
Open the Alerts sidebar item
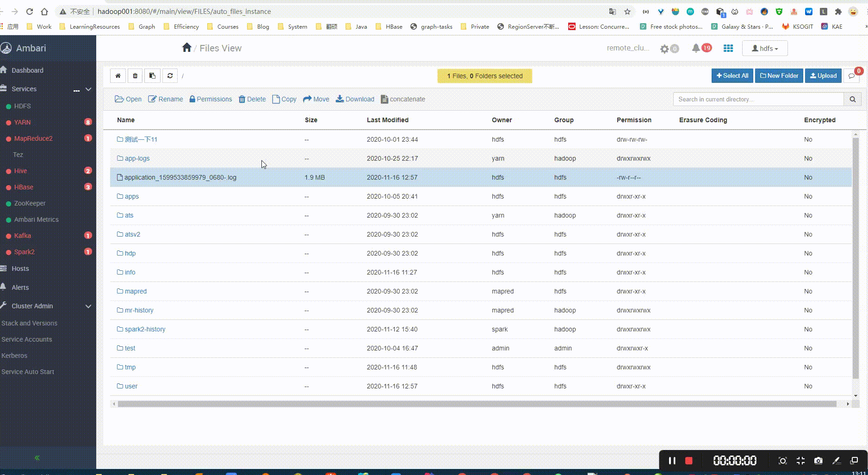pos(20,287)
